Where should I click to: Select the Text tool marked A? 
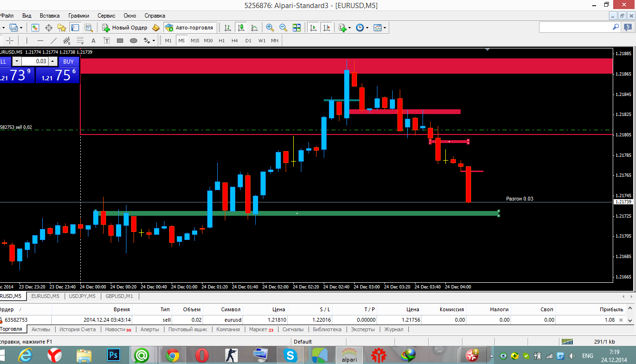click(x=93, y=40)
